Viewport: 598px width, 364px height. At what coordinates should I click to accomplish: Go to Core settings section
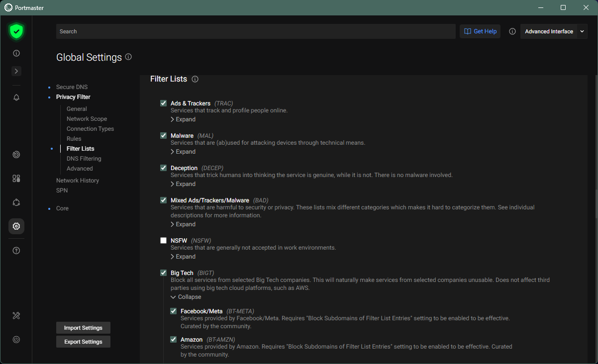pyautogui.click(x=62, y=208)
